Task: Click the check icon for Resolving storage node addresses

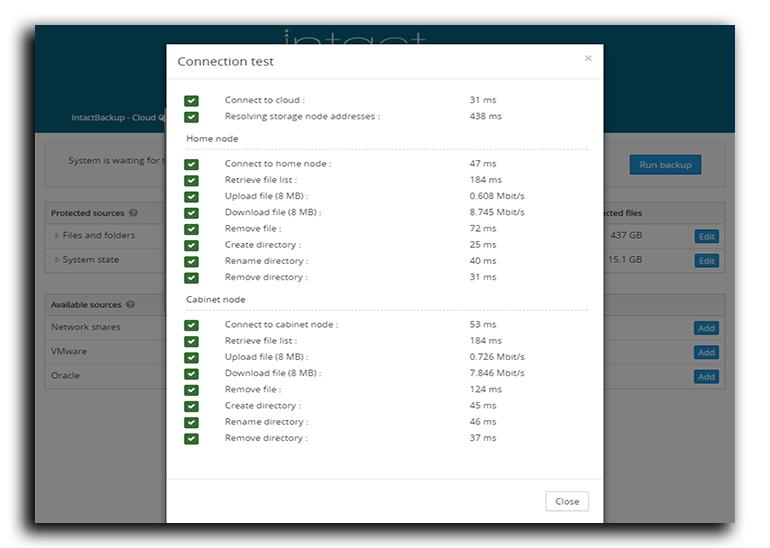Action: (x=191, y=117)
